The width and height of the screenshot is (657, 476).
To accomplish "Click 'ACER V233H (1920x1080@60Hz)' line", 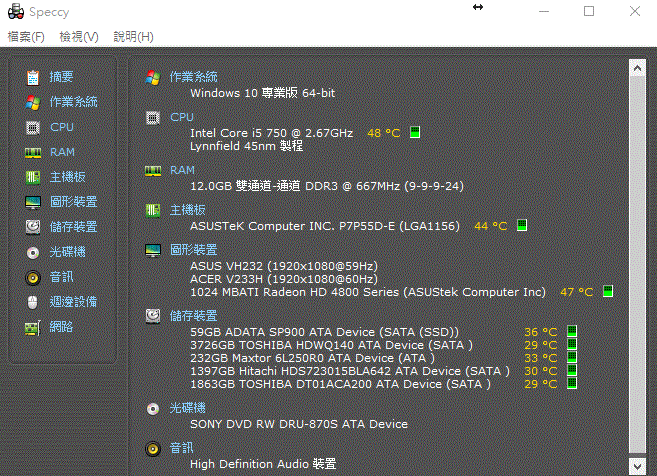I will [x=284, y=279].
